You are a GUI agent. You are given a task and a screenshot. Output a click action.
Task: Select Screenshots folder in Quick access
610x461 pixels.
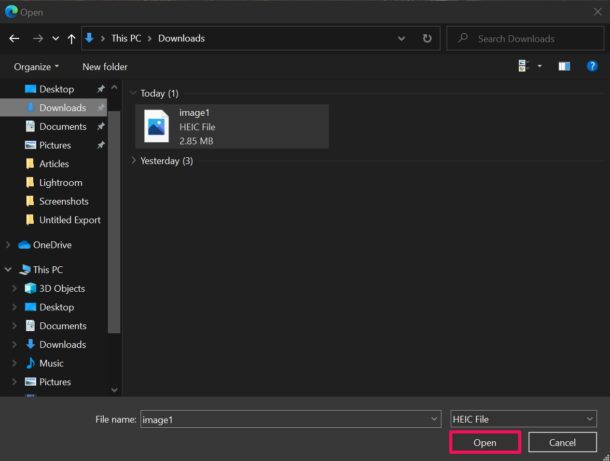63,201
